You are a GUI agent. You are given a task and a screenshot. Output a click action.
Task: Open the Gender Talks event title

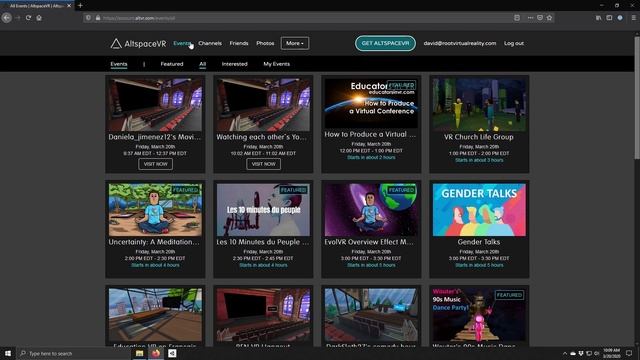click(479, 242)
